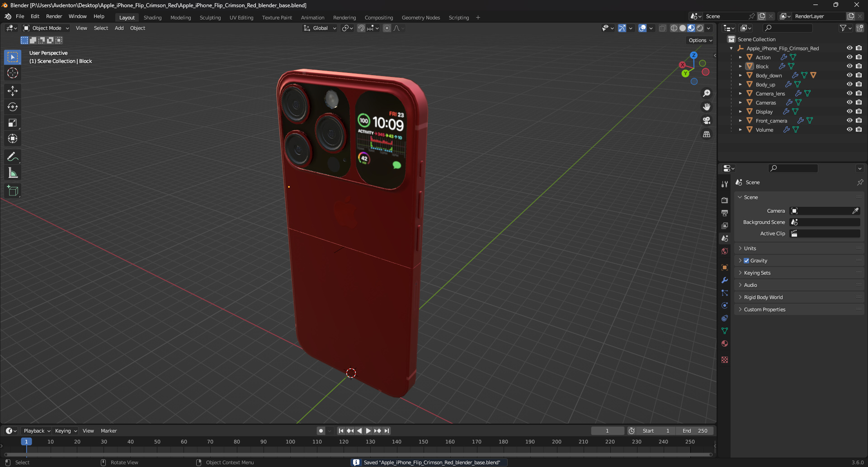Hide the Display object in viewport
Image resolution: width=868 pixels, height=467 pixels.
click(849, 111)
